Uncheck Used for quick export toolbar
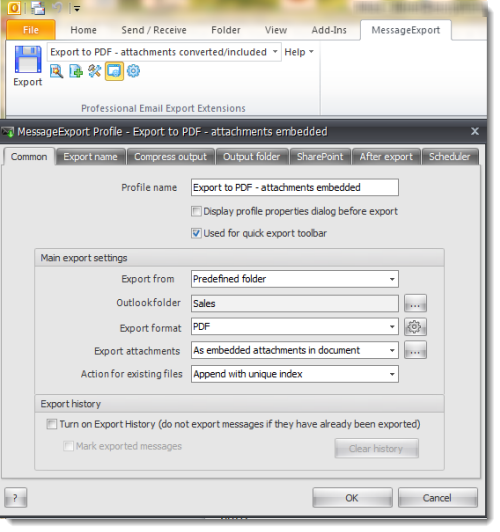This screenshot has height=532, width=500. point(196,233)
